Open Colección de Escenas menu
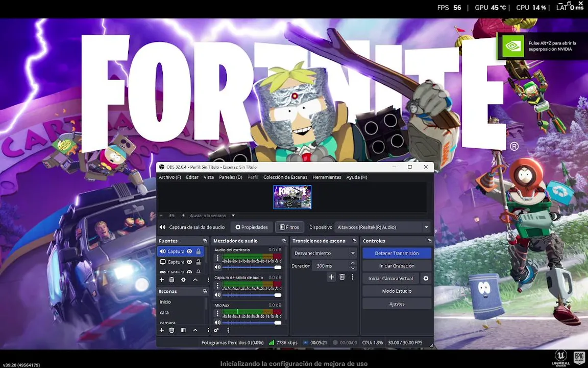This screenshot has height=368, width=588. click(x=285, y=177)
